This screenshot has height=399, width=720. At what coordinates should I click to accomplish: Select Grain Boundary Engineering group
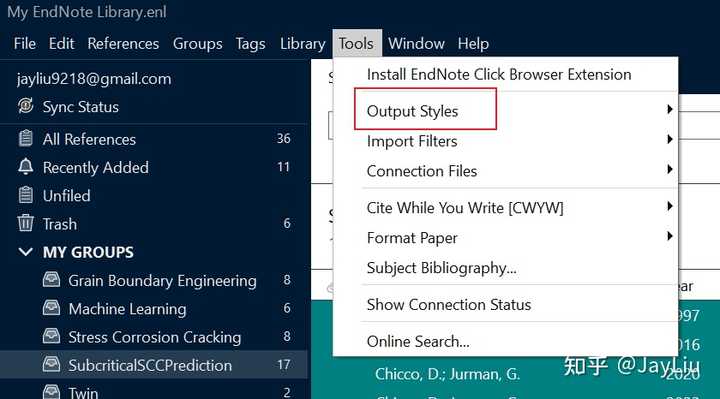[x=154, y=280]
